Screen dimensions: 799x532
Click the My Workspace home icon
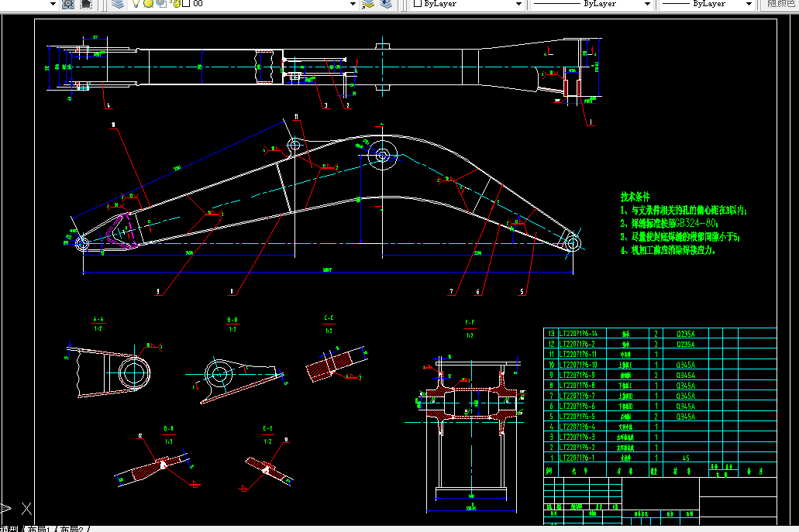point(87,4)
